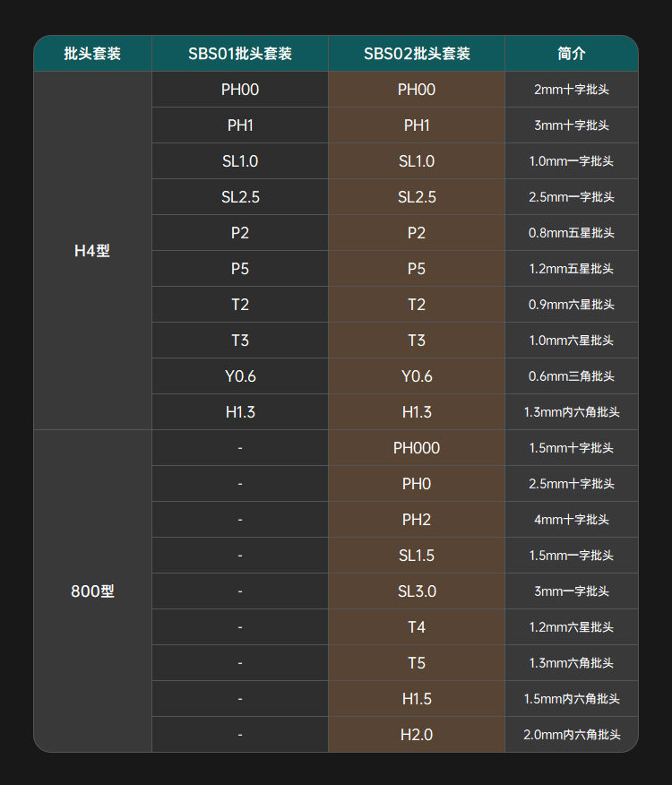This screenshot has width=672, height=785.
Task: Click SL2.5 in the SBS01 column
Action: [240, 197]
